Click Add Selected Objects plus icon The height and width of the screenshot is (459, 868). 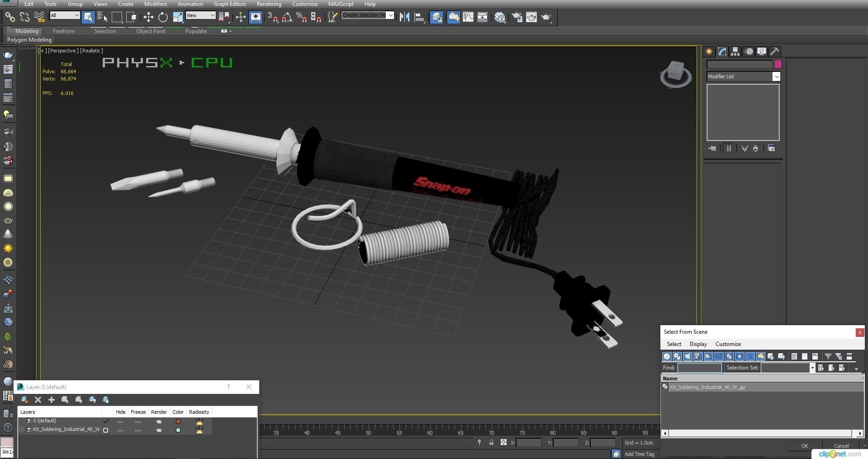click(52, 400)
